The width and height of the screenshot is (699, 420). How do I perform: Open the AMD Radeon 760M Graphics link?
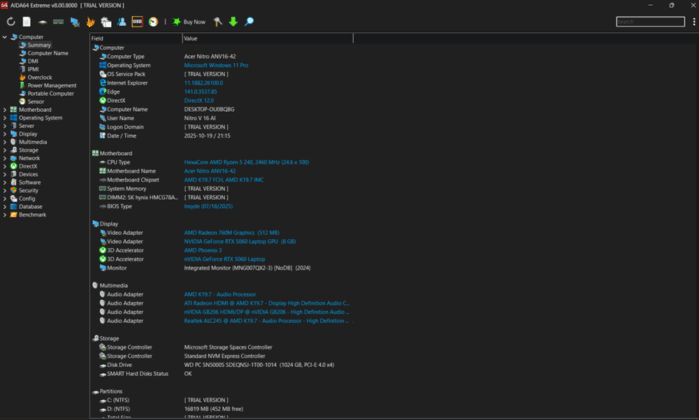point(232,233)
